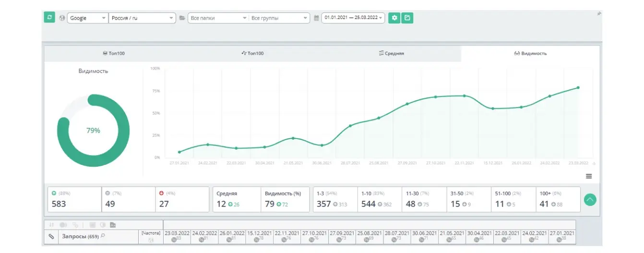Image resolution: width=644 pixels, height=253 pixels.
Task: Click the calendar icon before the date range
Action: coord(316,18)
